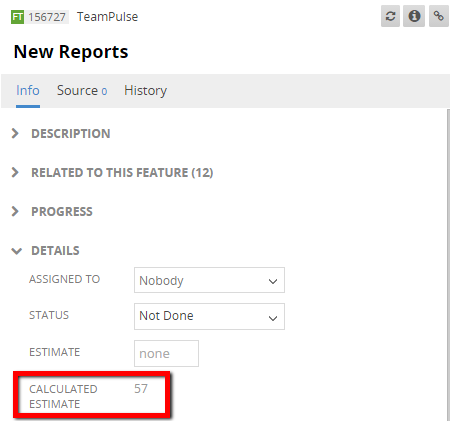Click the green FT feature icon
Screen dimensions: 450x421
[17, 17]
